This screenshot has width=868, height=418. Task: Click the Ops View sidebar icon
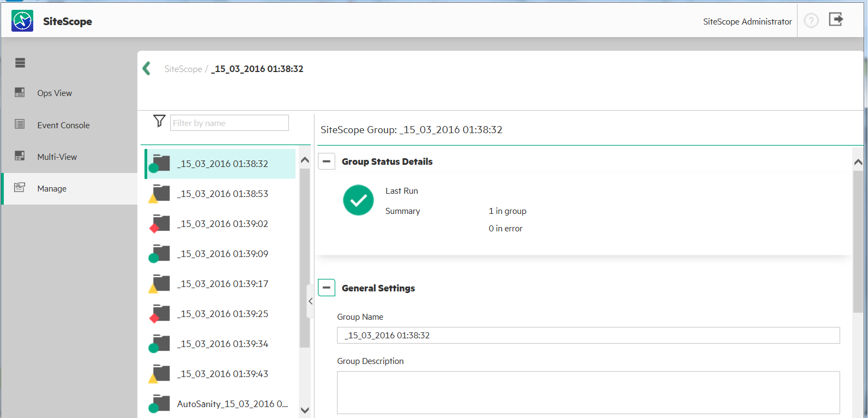point(20,92)
